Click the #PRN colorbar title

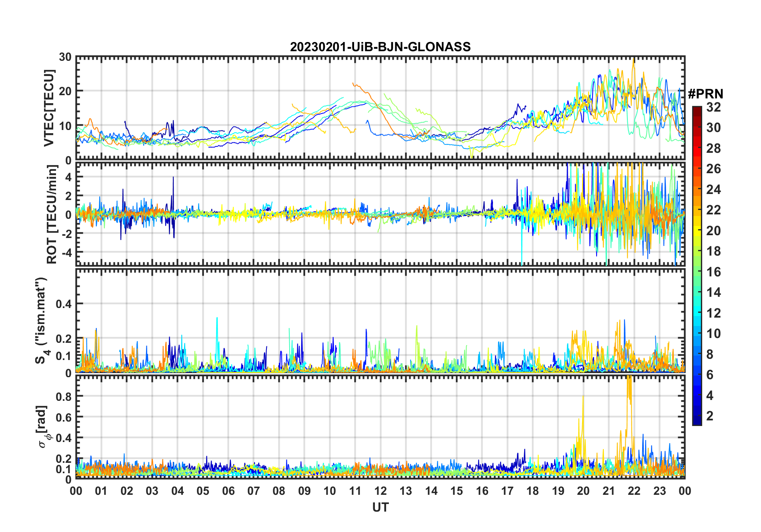click(705, 94)
